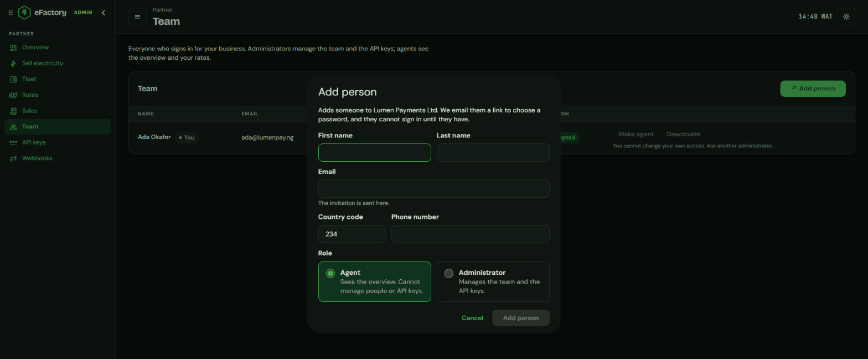Click 'You cannot change your own access' note
Image resolution: width=868 pixels, height=359 pixels.
pos(693,146)
